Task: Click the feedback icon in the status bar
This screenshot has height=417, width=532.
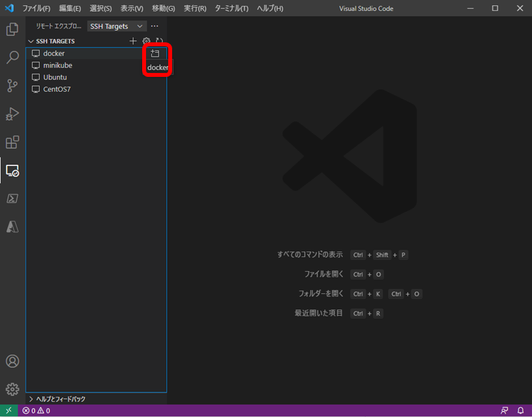Action: pos(504,411)
